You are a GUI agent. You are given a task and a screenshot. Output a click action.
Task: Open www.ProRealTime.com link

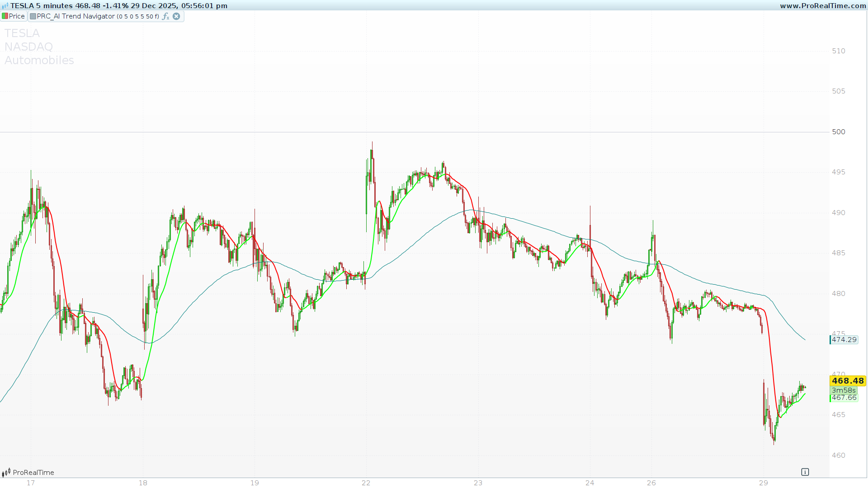(823, 6)
